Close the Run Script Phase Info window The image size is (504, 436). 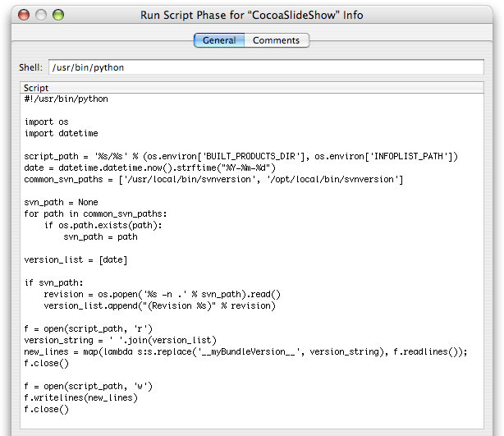pyautogui.click(x=23, y=15)
